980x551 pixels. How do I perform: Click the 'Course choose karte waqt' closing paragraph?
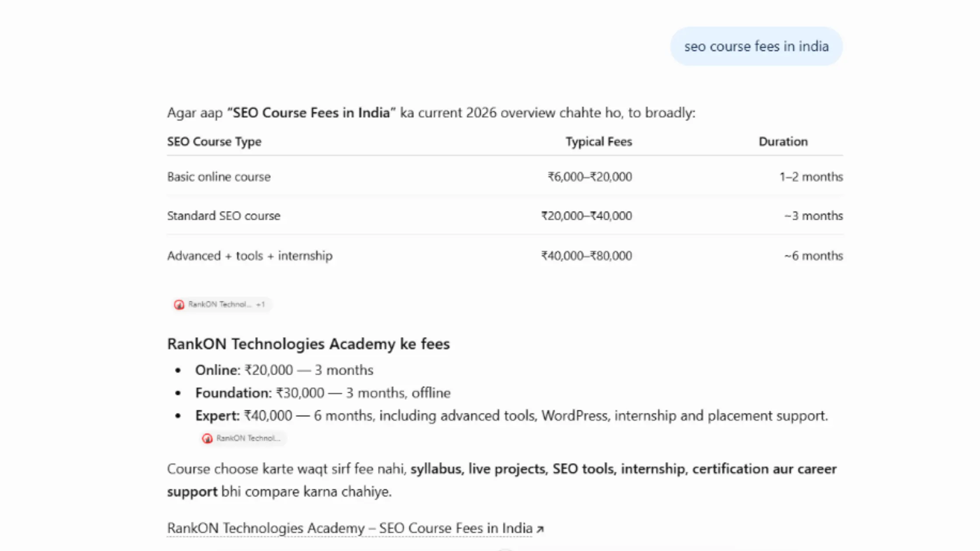[x=501, y=480]
